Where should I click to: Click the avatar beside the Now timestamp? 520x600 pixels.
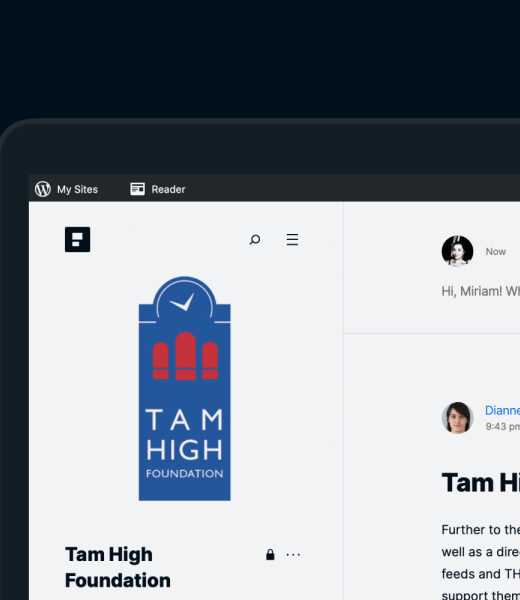tap(457, 251)
